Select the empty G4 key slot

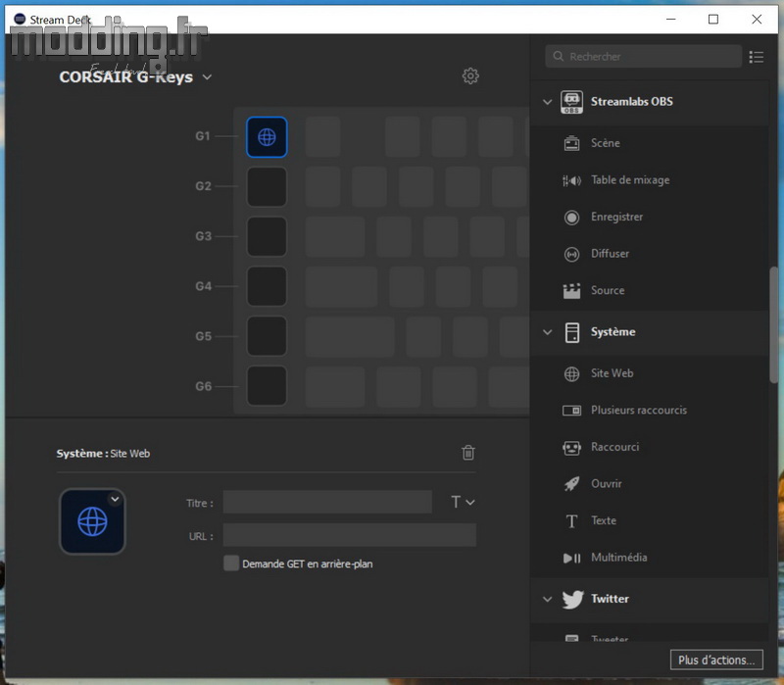(267, 286)
